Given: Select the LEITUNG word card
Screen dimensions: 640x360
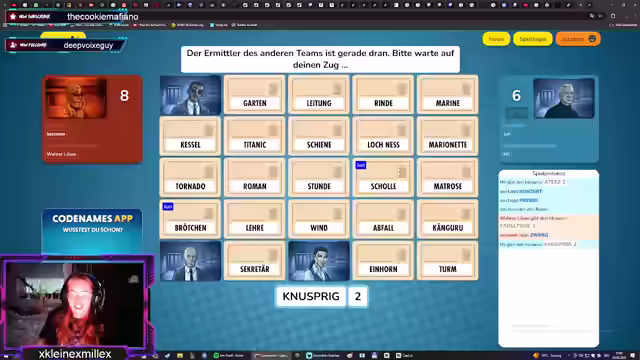Looking at the screenshot, I should click(319, 95).
